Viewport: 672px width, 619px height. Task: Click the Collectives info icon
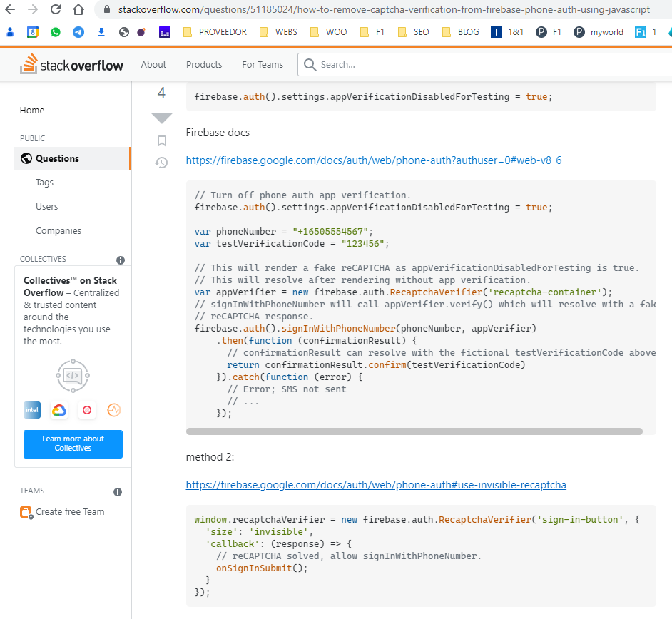pos(121,260)
